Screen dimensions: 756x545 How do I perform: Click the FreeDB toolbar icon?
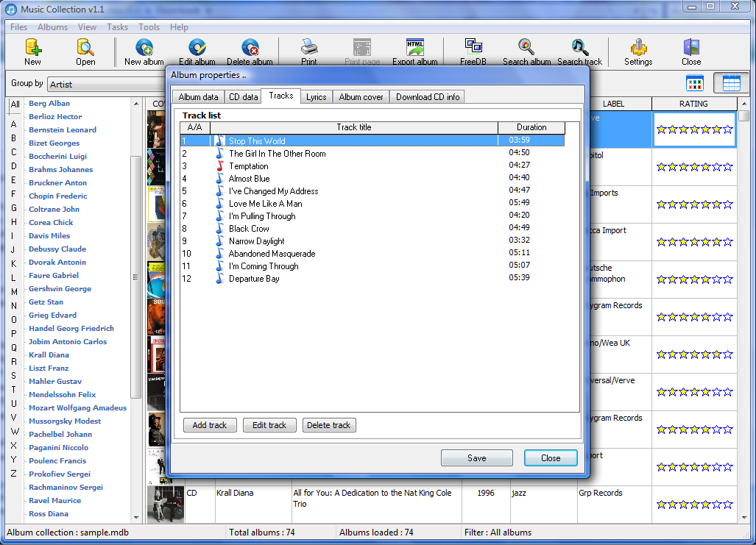(473, 47)
